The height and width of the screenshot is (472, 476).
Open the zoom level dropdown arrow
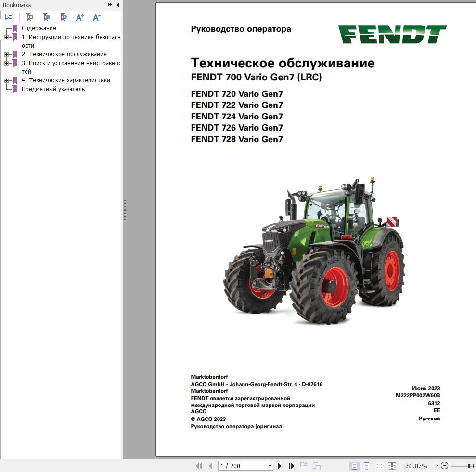click(x=437, y=466)
